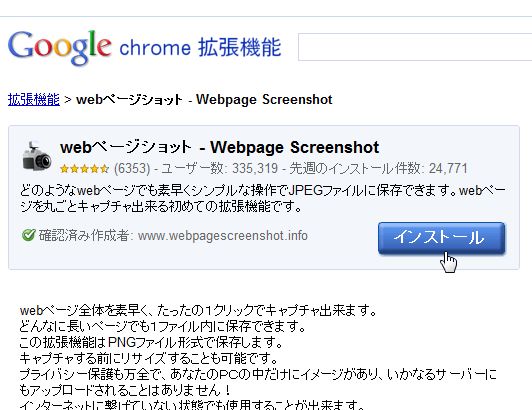Open the www.webpagescreenshot.info author link
This screenshot has height=410, width=532.
(x=223, y=236)
